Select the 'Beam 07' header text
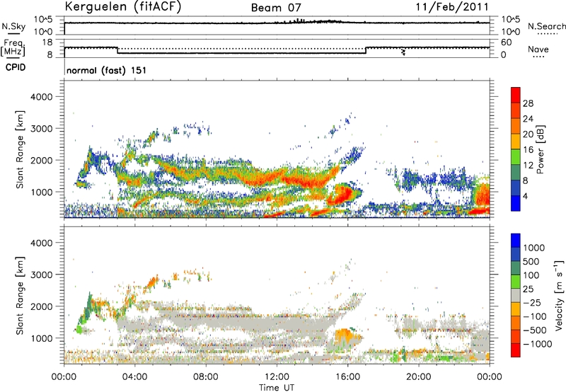Image resolution: width=566 pixels, height=392 pixels. [x=276, y=8]
